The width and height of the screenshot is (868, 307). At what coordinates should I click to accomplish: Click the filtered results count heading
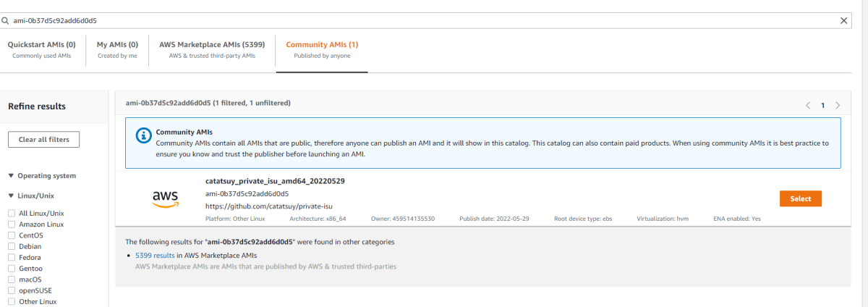pos(208,103)
